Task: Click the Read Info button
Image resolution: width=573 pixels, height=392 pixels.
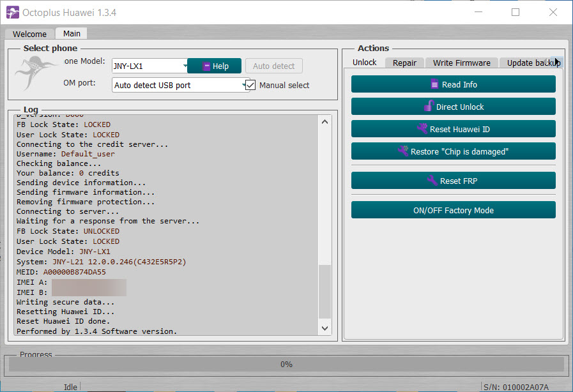Action: tap(454, 84)
